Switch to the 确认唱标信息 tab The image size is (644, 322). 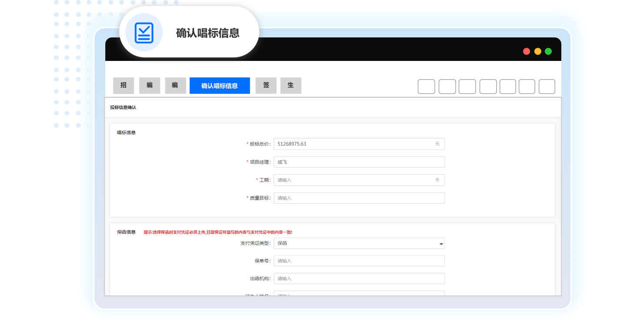click(x=220, y=86)
